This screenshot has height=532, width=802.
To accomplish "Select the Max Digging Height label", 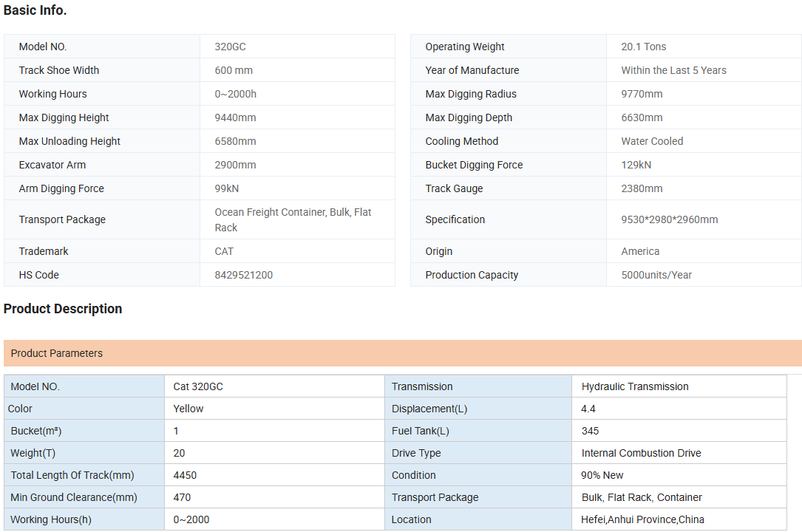I will click(64, 117).
